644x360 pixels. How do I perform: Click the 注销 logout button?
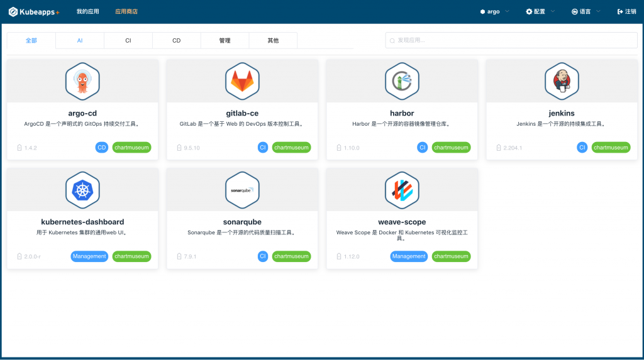point(627,11)
